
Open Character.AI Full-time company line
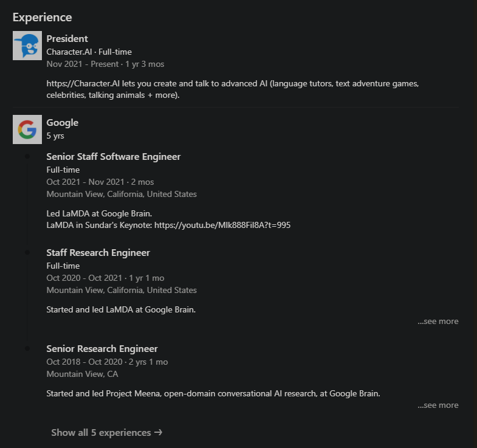pyautogui.click(x=89, y=52)
